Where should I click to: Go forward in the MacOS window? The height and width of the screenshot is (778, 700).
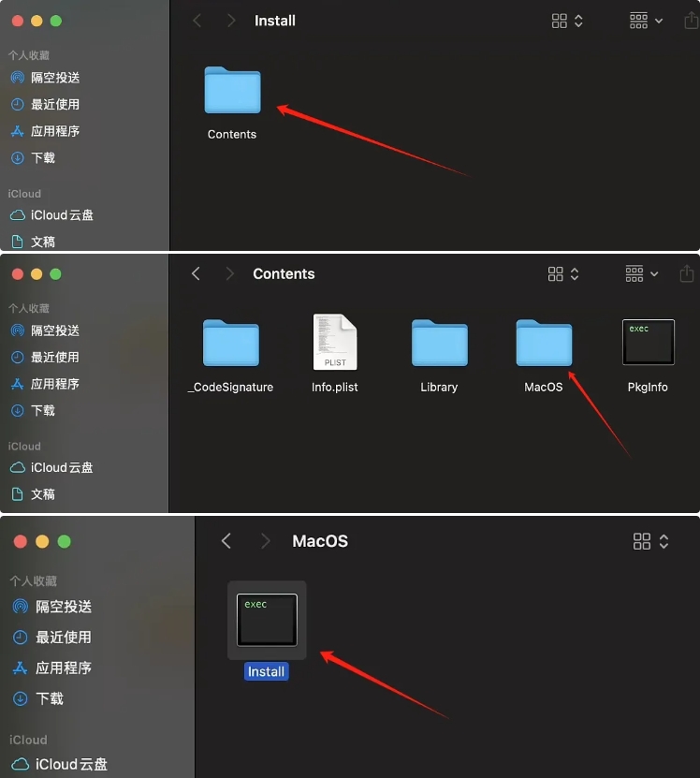pos(266,541)
